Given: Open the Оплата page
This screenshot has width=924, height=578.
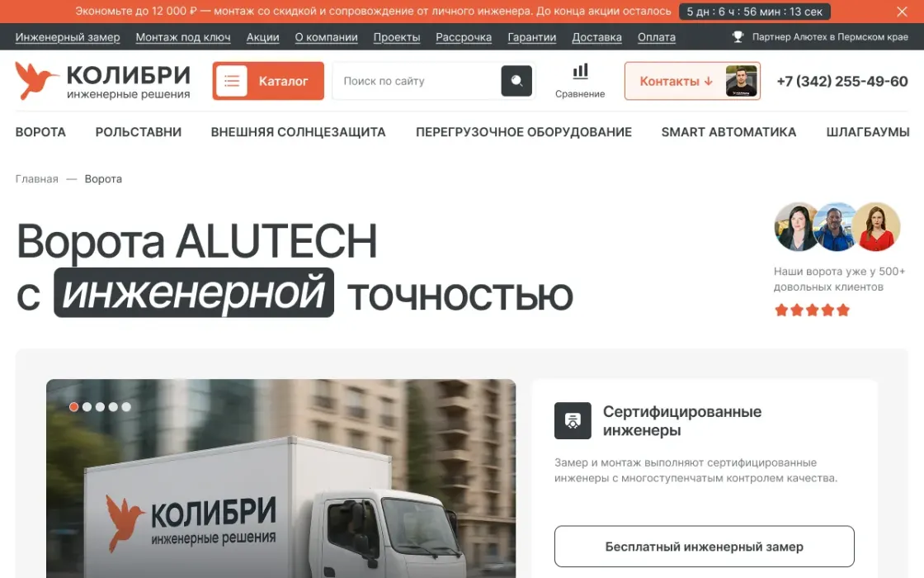Looking at the screenshot, I should [x=657, y=37].
